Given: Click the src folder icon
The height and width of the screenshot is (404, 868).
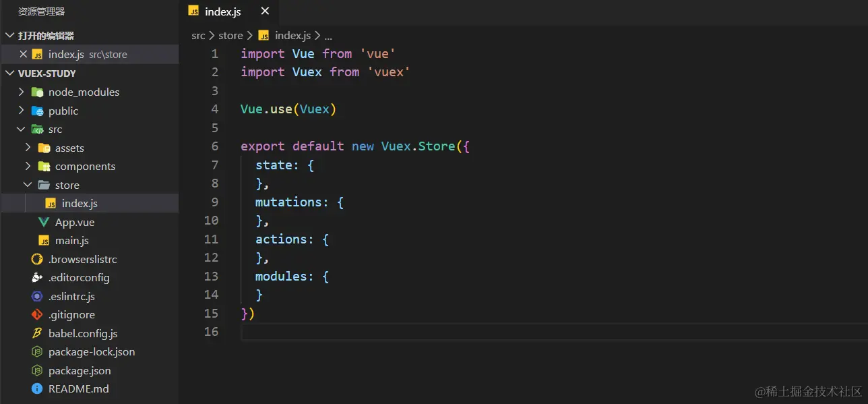Looking at the screenshot, I should click(x=37, y=129).
